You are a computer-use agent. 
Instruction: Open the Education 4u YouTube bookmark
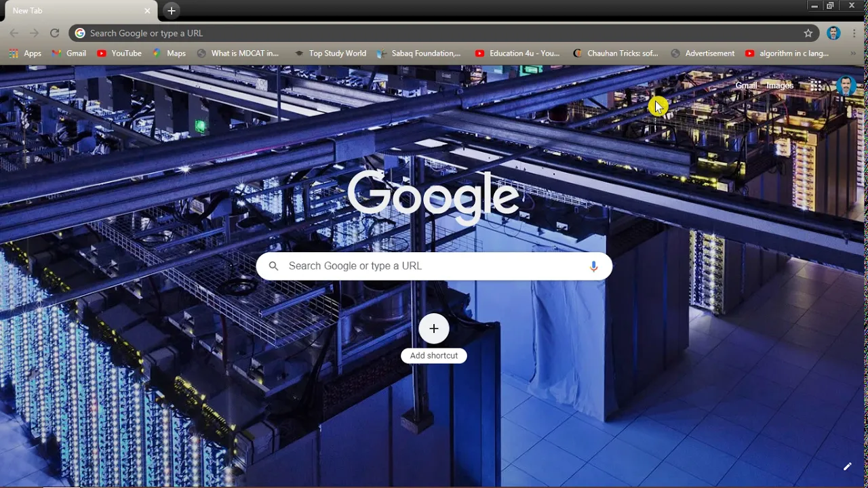(517, 54)
